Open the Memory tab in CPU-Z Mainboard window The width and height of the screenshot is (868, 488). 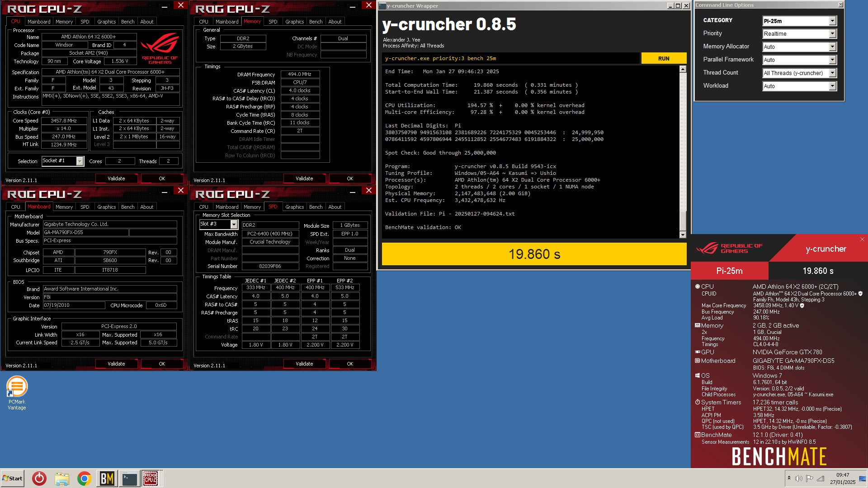(x=64, y=207)
